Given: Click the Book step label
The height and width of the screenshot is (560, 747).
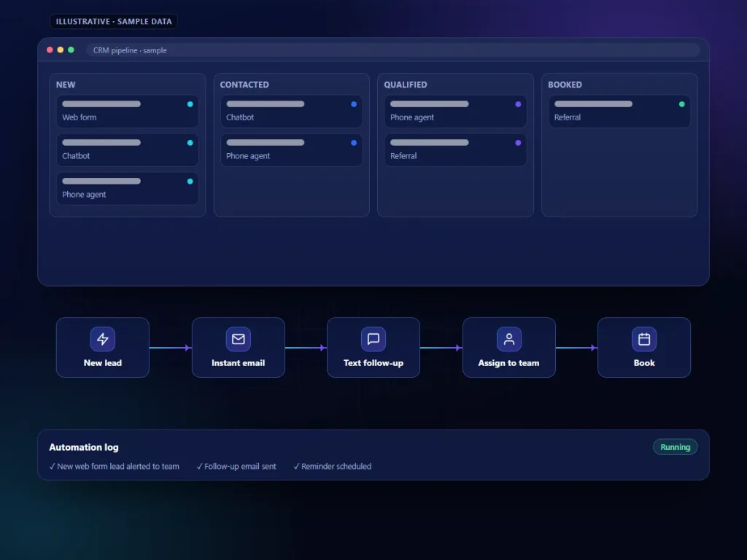Looking at the screenshot, I should 644,363.
